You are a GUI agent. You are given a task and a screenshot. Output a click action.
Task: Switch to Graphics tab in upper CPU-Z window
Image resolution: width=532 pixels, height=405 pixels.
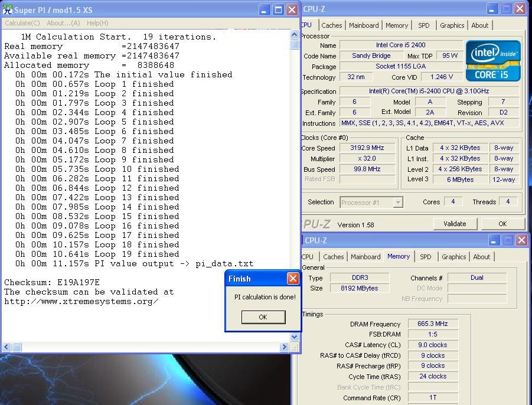[452, 25]
